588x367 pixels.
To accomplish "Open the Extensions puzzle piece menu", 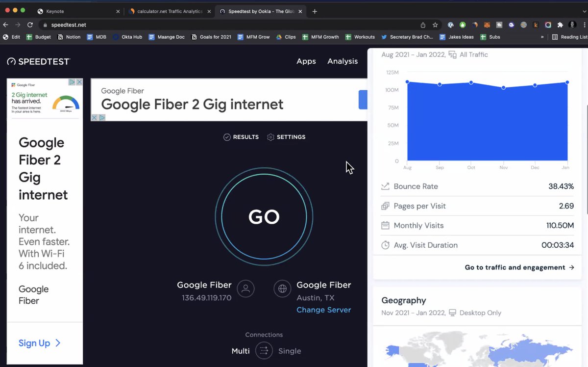I will (x=560, y=25).
